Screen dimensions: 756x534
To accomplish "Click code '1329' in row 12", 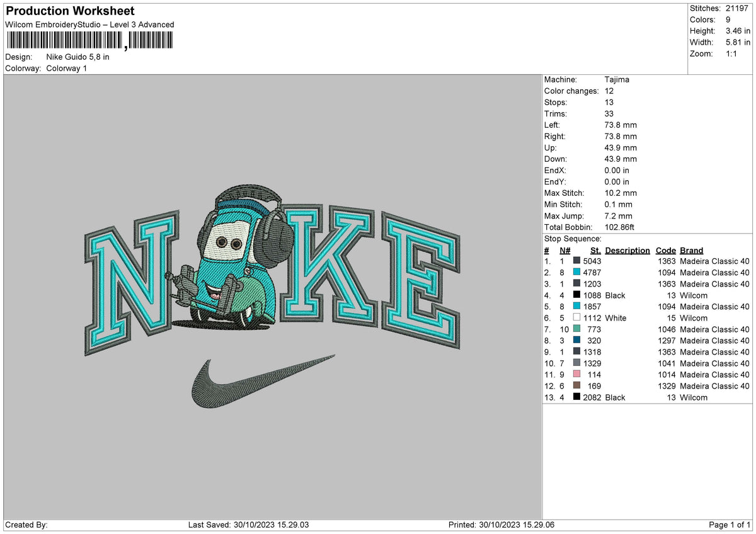I will (x=667, y=385).
